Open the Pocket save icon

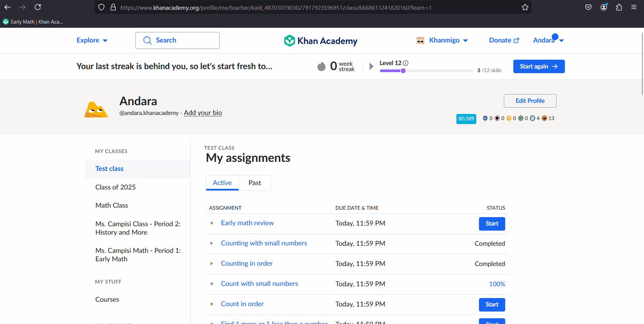point(588,7)
